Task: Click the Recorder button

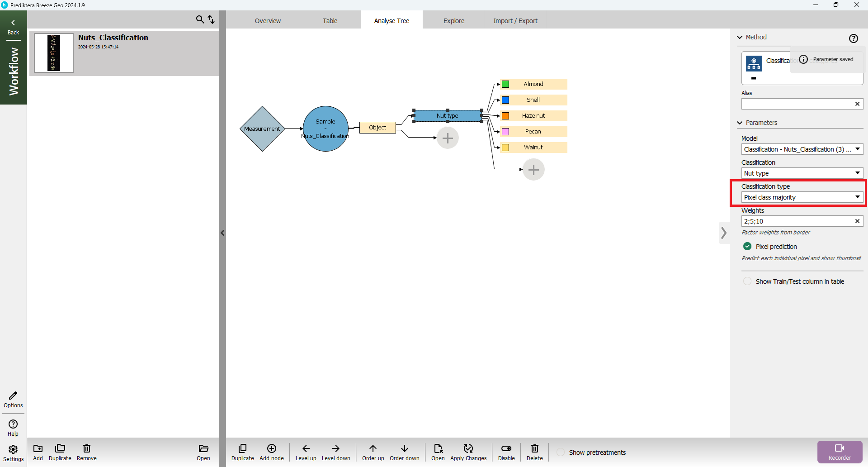Action: coord(840,452)
